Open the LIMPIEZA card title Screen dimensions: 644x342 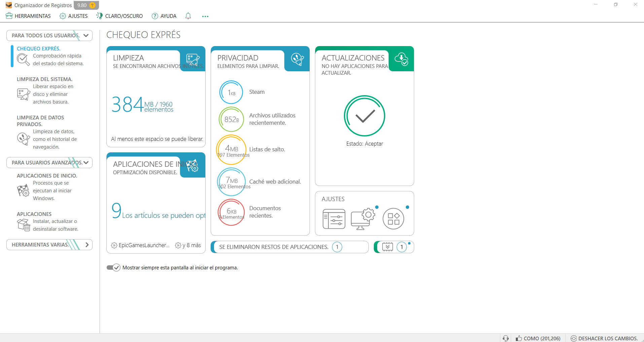(129, 58)
